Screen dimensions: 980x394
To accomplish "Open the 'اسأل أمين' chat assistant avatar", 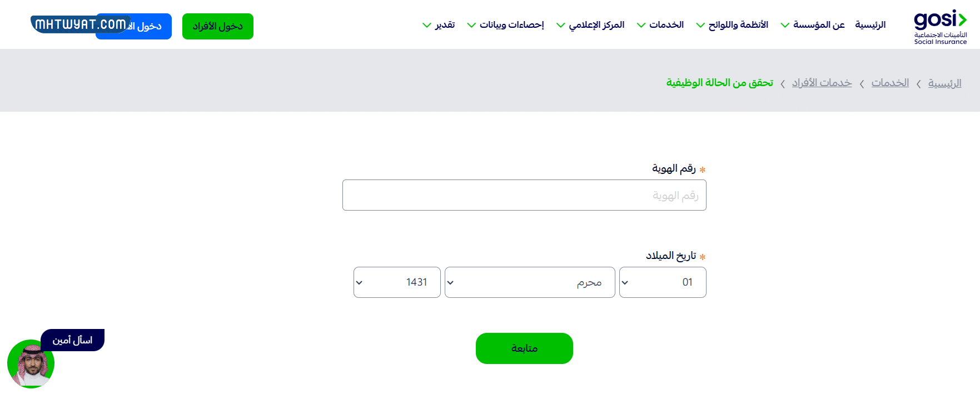I will [32, 364].
